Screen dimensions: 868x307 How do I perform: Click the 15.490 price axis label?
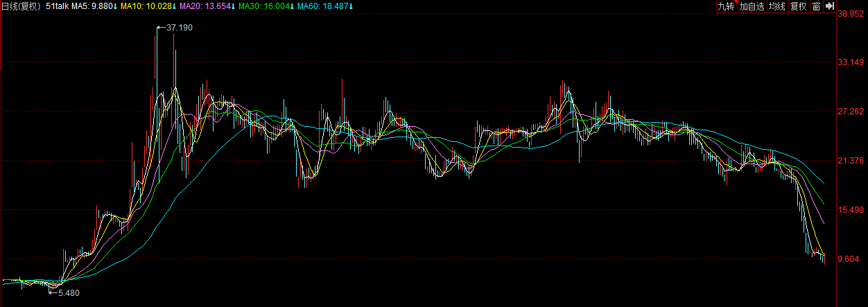coord(851,210)
